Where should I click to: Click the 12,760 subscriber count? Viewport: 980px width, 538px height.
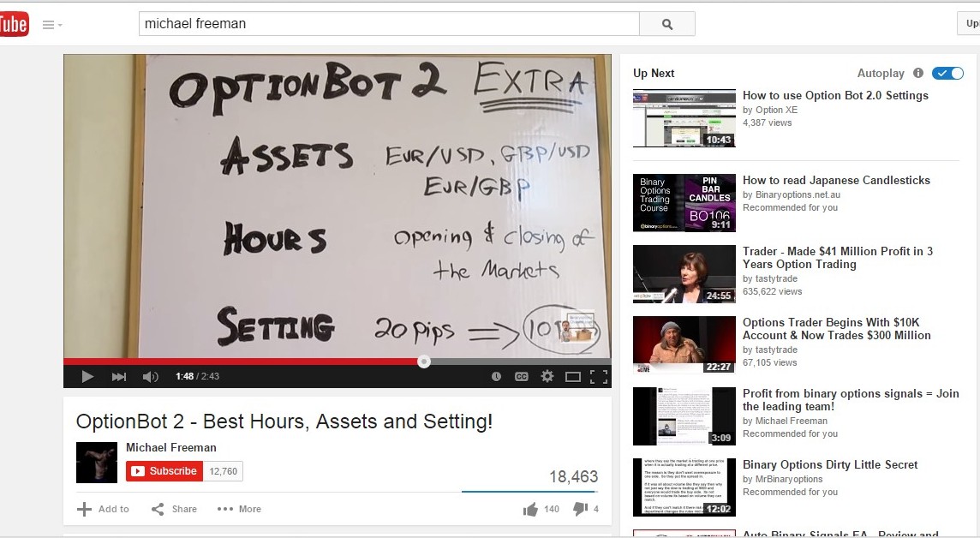223,471
